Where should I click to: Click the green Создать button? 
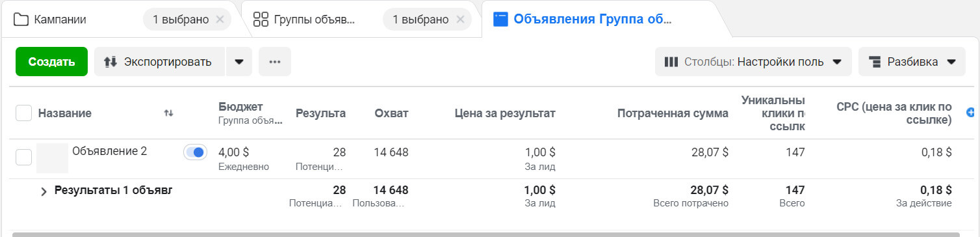click(52, 62)
